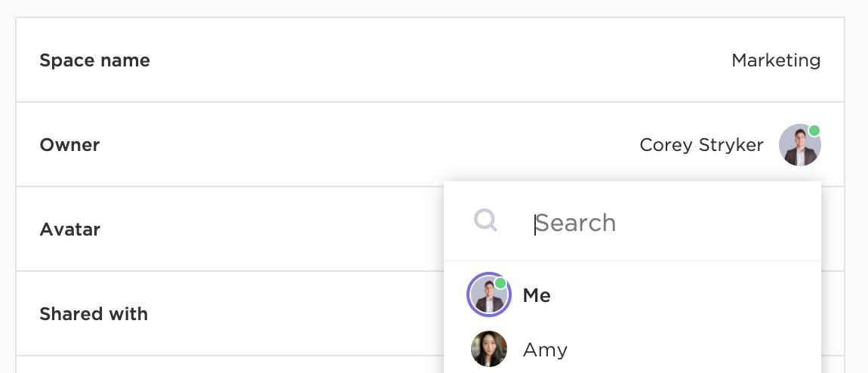Viewport: 868px width, 373px height.
Task: Select the "Me" name in the list
Action: 537,295
